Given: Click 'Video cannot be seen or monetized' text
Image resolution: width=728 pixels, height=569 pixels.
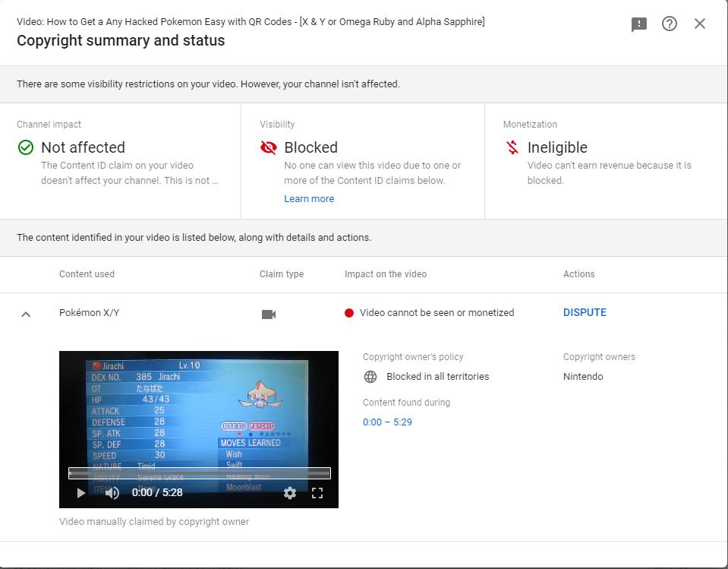Looking at the screenshot, I should [437, 312].
